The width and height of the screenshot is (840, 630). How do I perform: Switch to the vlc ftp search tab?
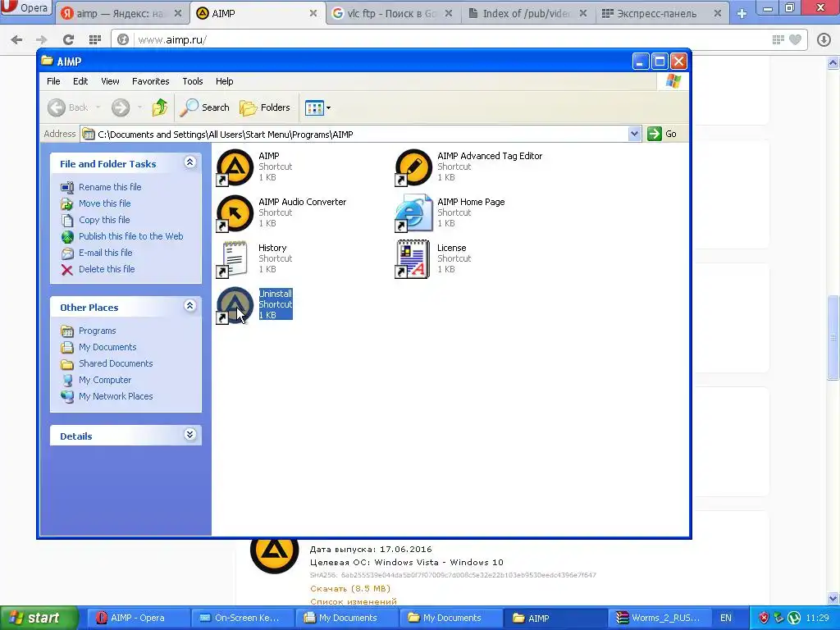pos(391,13)
